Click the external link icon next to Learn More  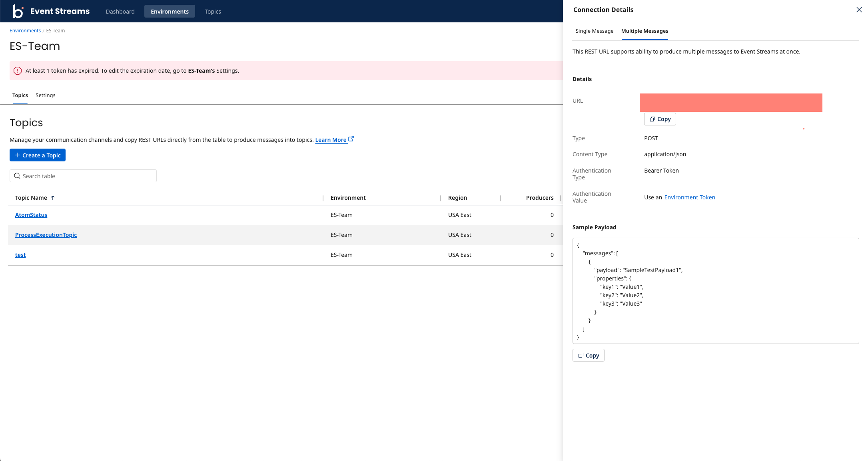(351, 139)
